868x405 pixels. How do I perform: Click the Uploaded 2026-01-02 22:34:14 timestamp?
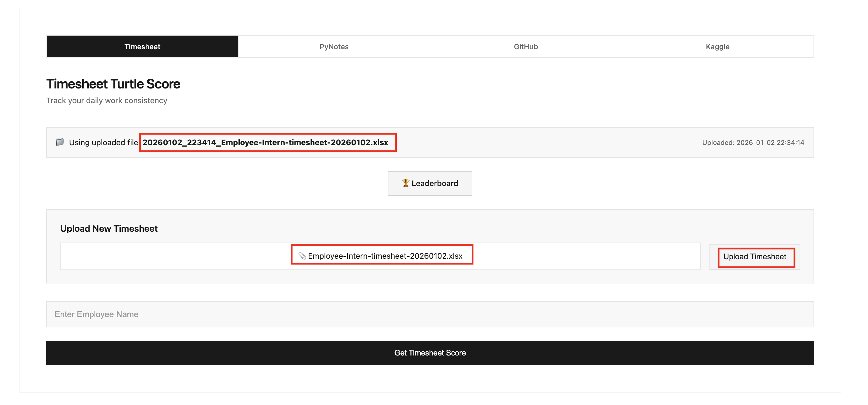pos(753,143)
